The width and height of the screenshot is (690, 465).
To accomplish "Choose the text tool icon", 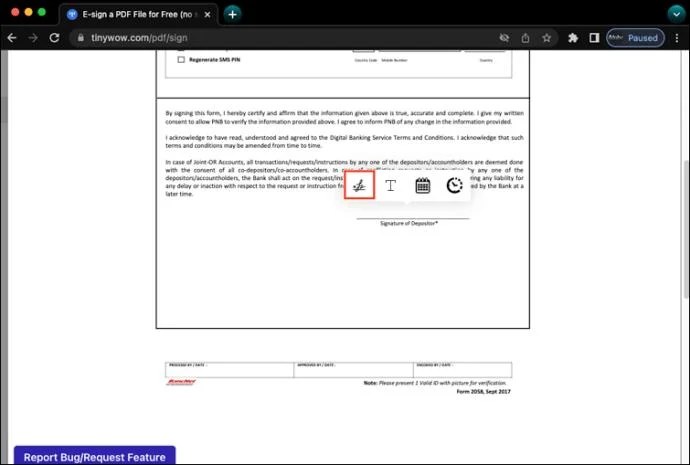I will (x=390, y=186).
